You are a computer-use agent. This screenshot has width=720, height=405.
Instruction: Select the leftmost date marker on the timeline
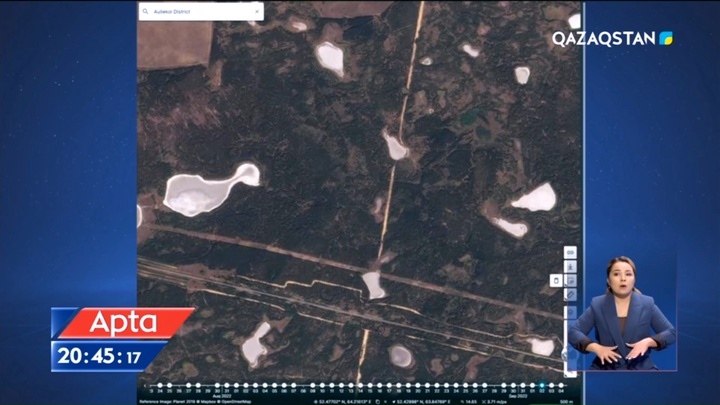click(x=150, y=385)
